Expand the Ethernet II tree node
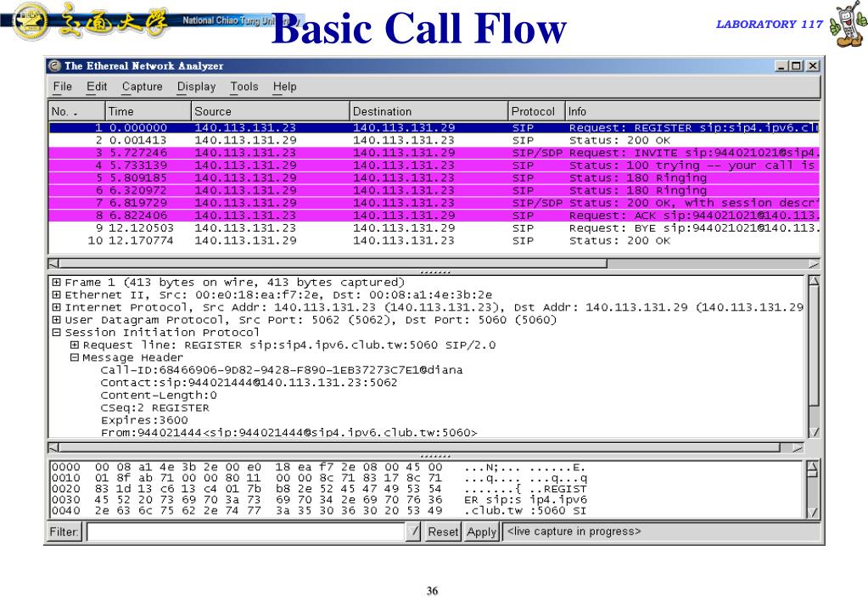This screenshot has width=868, height=601. (x=57, y=295)
